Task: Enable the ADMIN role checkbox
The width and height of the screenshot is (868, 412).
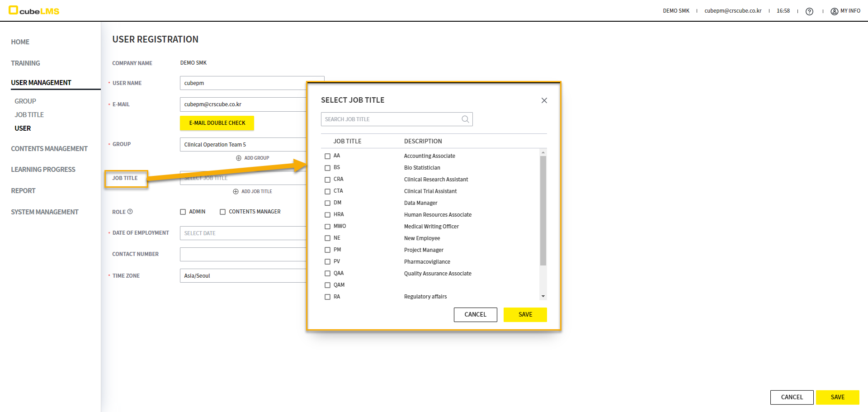Action: point(183,212)
